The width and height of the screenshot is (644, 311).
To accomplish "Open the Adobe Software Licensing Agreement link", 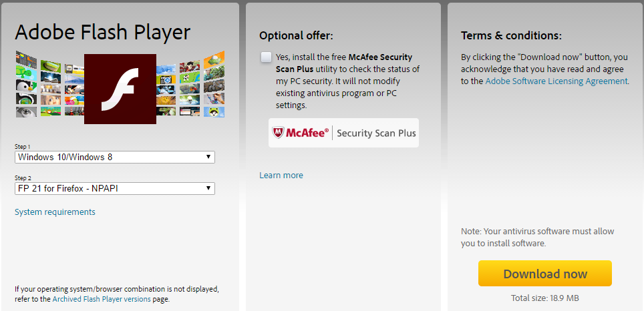I will (556, 81).
